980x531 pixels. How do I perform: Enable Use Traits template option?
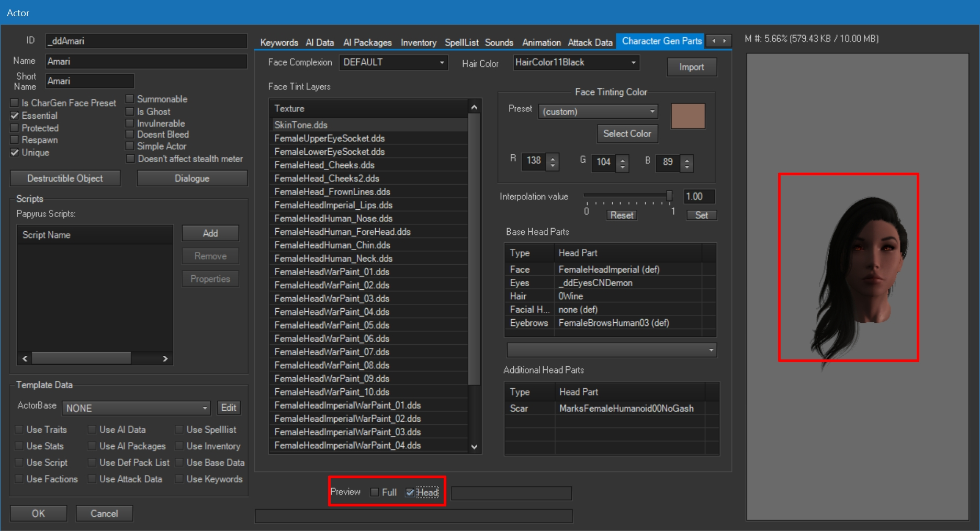coord(19,430)
